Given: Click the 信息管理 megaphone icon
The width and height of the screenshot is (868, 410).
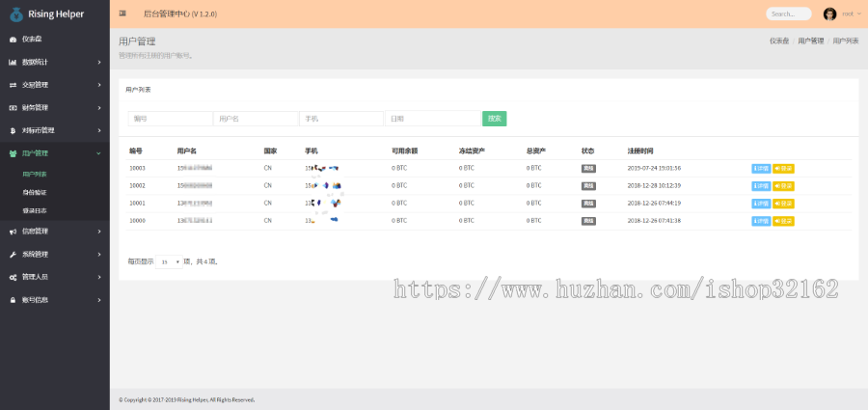Looking at the screenshot, I should [13, 232].
